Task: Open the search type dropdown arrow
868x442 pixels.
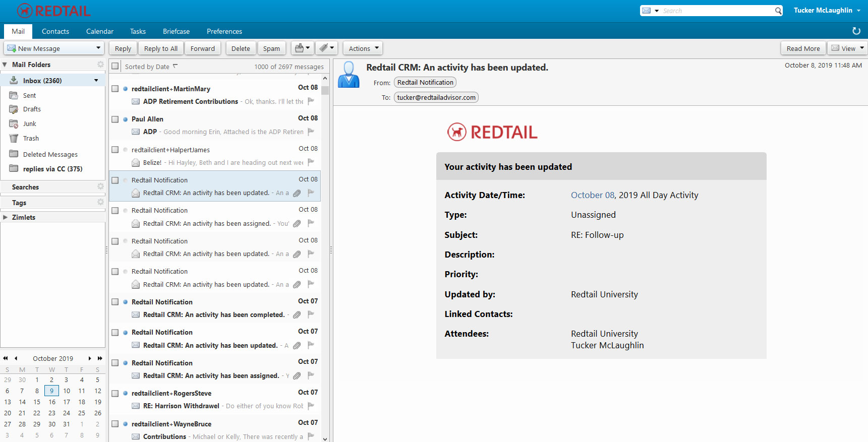Action: [657, 11]
